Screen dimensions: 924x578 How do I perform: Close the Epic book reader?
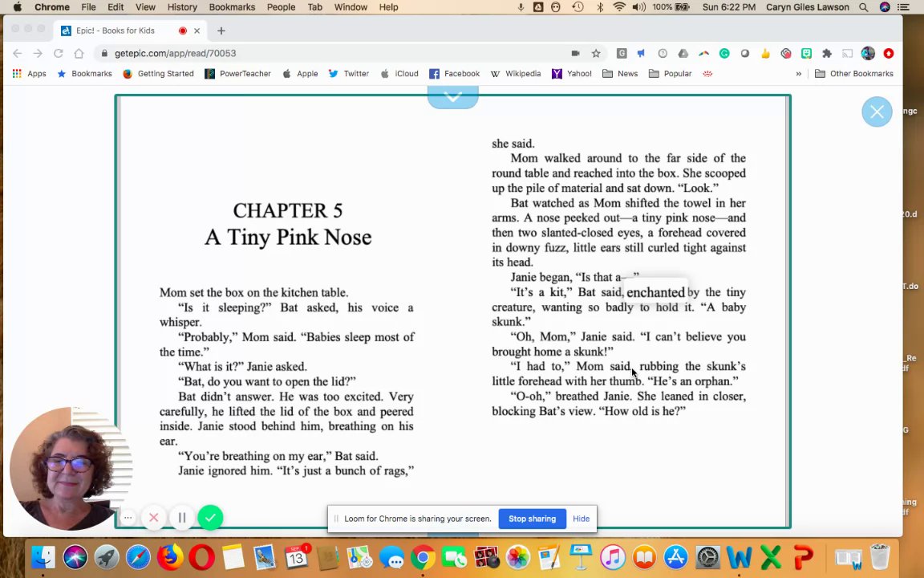click(x=877, y=112)
